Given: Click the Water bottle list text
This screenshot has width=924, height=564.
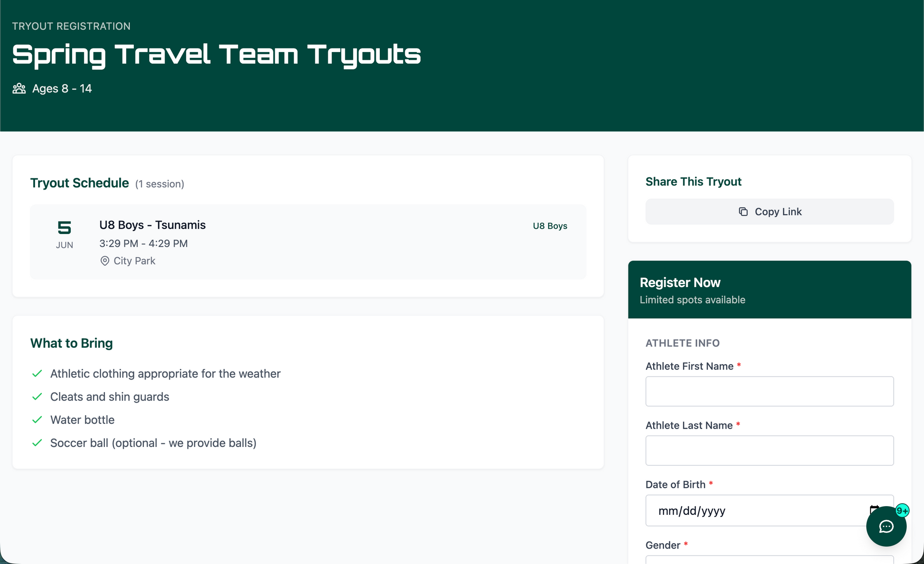Looking at the screenshot, I should coord(82,420).
